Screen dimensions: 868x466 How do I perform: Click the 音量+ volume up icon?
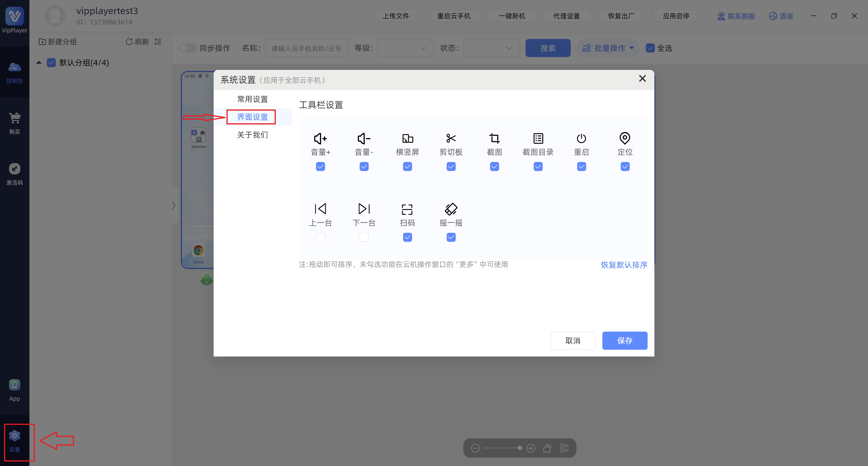click(320, 138)
